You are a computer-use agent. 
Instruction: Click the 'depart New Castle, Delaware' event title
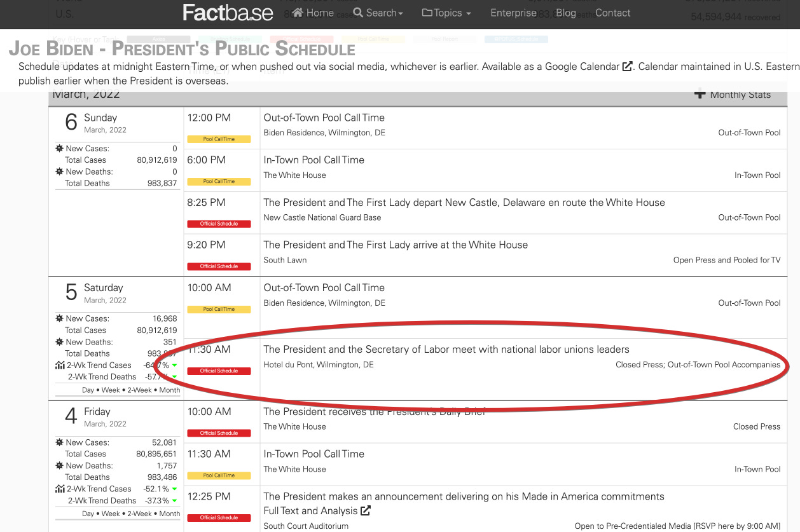coord(464,203)
